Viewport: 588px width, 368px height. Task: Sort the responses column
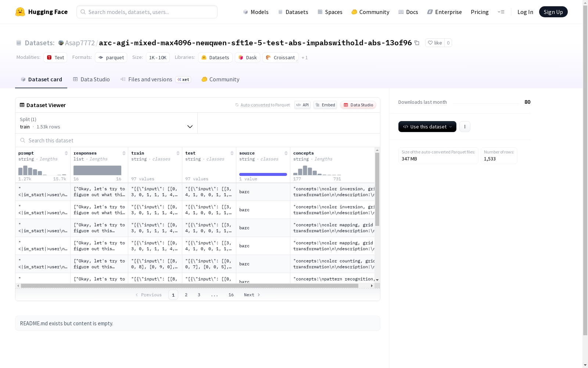pos(124,153)
